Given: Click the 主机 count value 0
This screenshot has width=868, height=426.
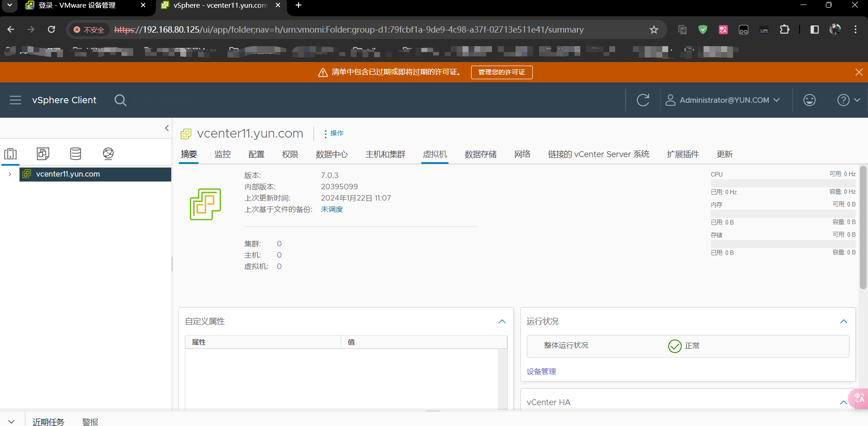Looking at the screenshot, I should pos(279,255).
